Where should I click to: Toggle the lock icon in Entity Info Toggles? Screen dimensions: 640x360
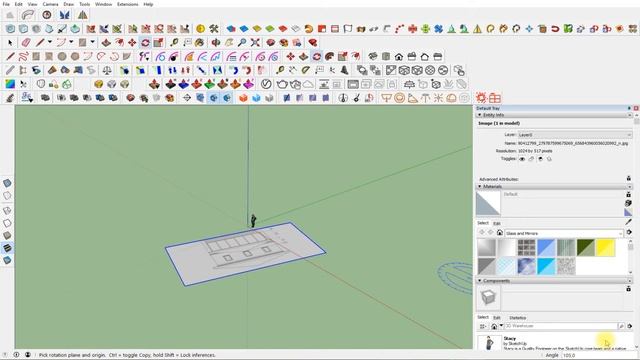coord(531,159)
